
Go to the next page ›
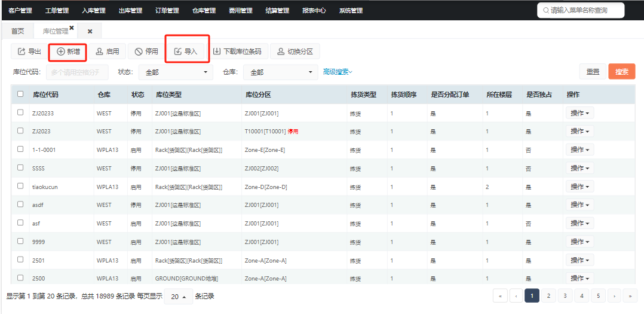tap(614, 296)
